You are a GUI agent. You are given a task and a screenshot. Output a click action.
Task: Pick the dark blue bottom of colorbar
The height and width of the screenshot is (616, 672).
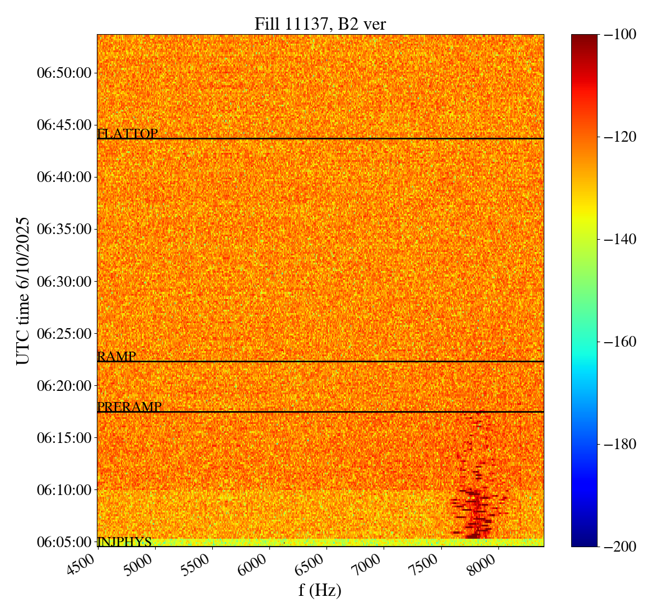pos(584,542)
